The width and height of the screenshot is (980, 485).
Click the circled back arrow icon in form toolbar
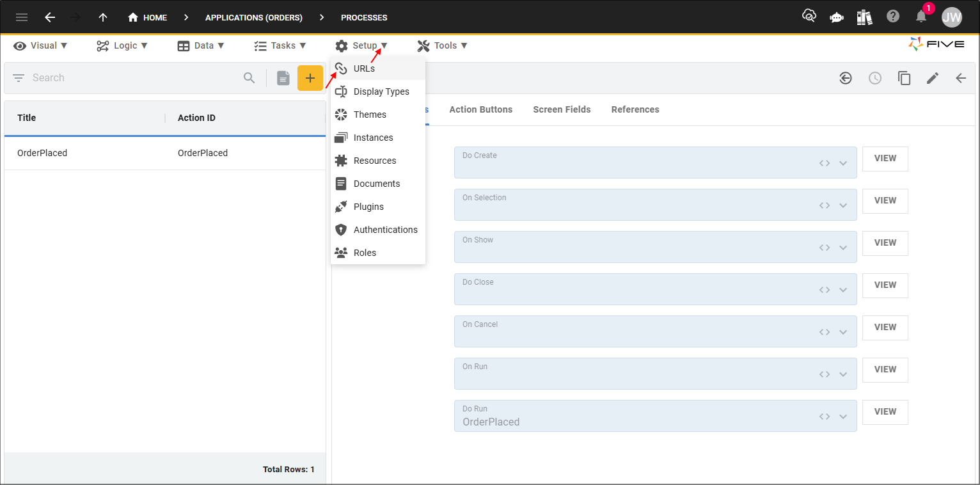(x=846, y=78)
